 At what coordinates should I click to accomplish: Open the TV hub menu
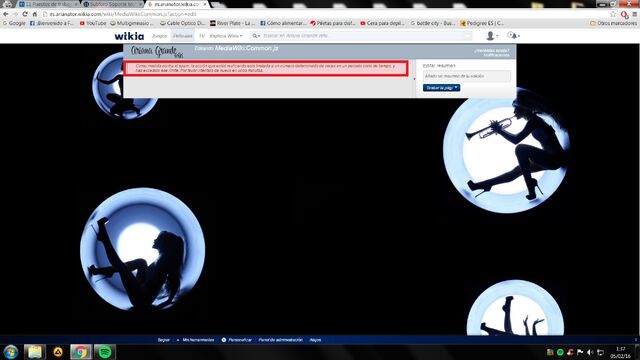(x=202, y=36)
